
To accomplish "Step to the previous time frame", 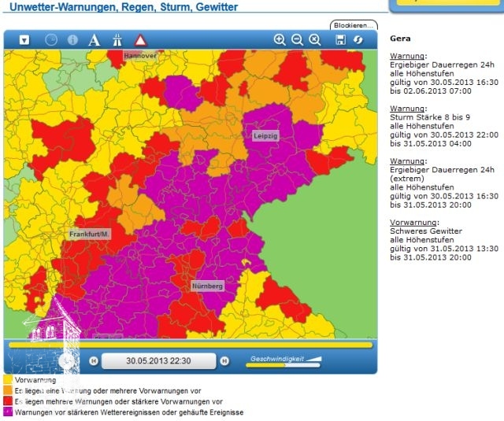I will click(x=93, y=361).
